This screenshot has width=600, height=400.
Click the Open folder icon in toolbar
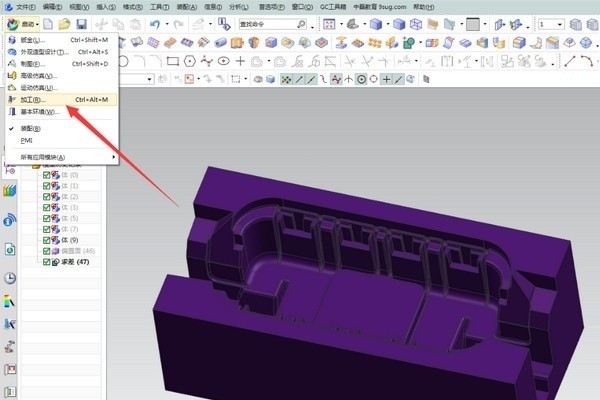(64, 23)
